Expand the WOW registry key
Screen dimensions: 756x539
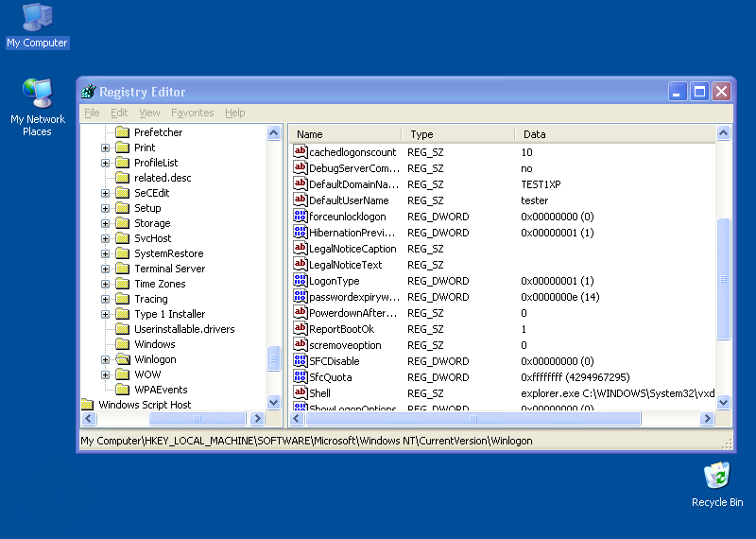(105, 374)
